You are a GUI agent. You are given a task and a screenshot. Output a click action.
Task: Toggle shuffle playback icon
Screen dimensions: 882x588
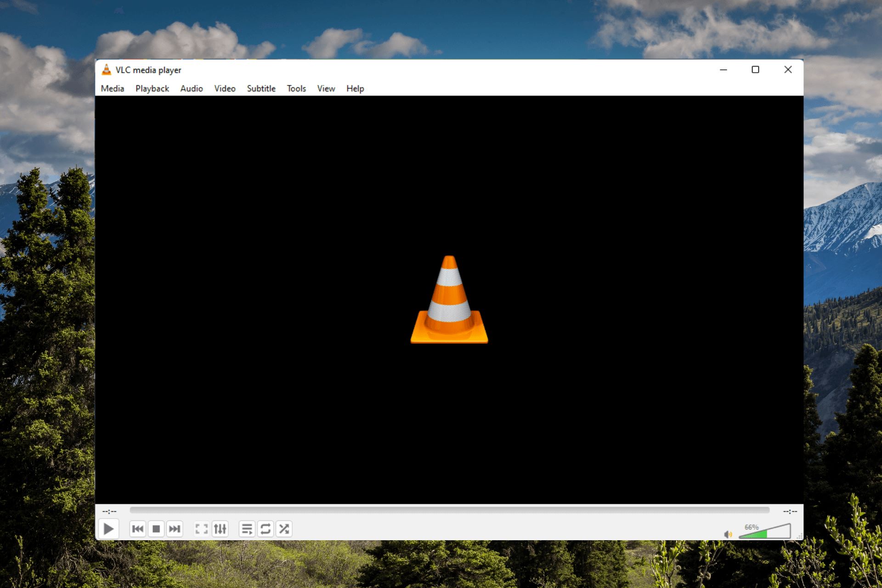tap(285, 529)
